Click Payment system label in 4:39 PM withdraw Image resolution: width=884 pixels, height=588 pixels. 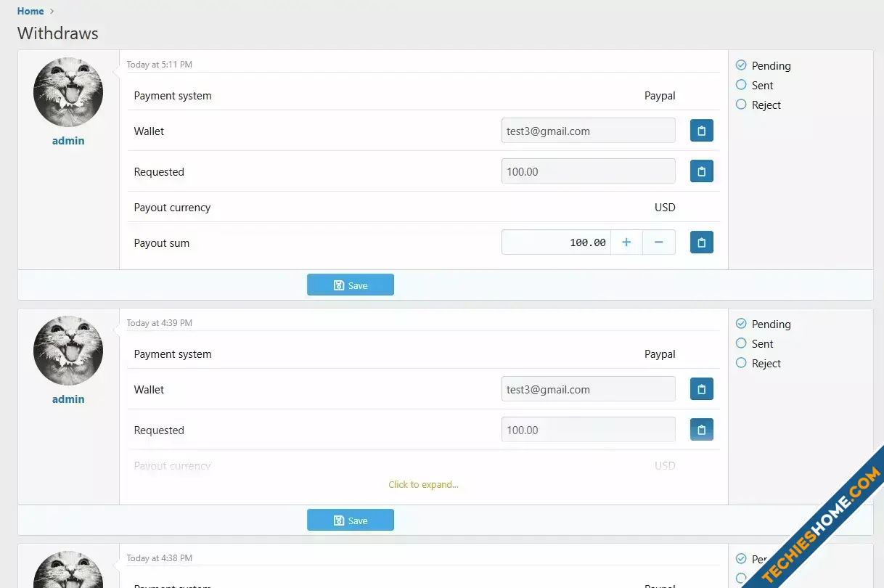coord(173,354)
